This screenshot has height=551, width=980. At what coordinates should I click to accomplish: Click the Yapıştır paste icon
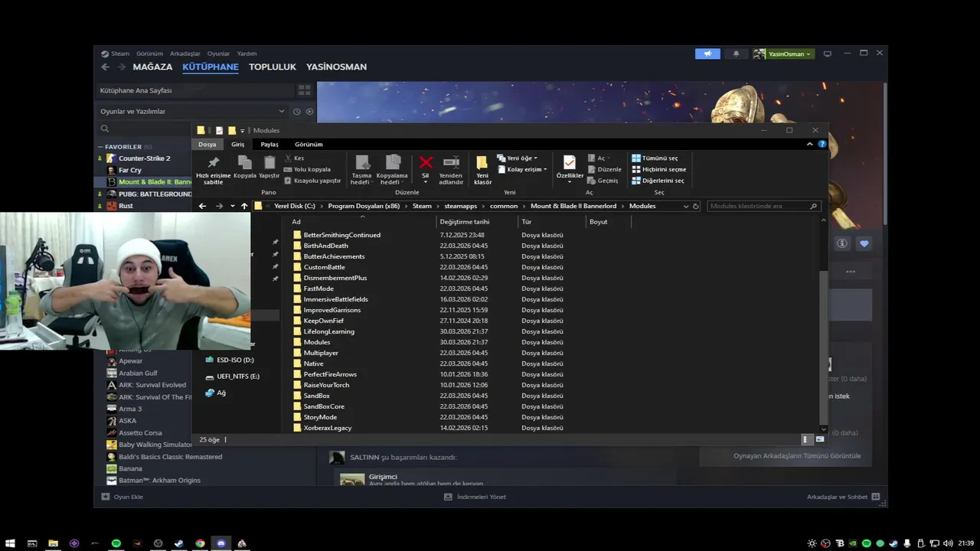(x=269, y=168)
